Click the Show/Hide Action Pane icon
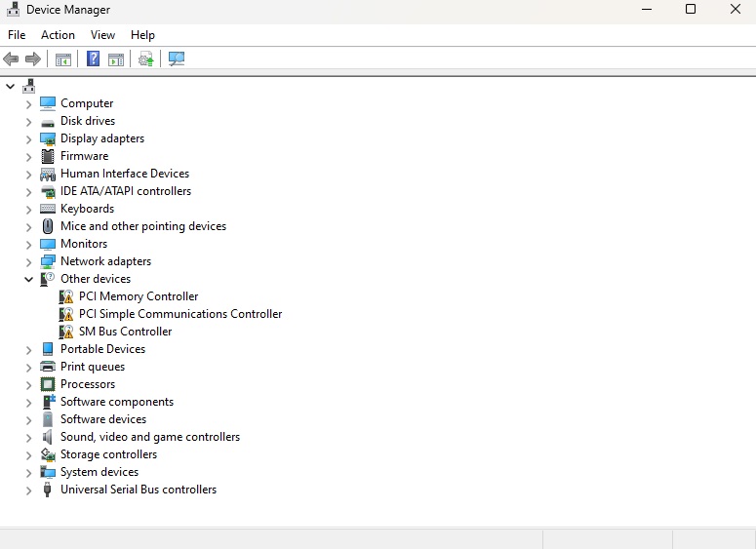The width and height of the screenshot is (756, 549). pyautogui.click(x=116, y=59)
